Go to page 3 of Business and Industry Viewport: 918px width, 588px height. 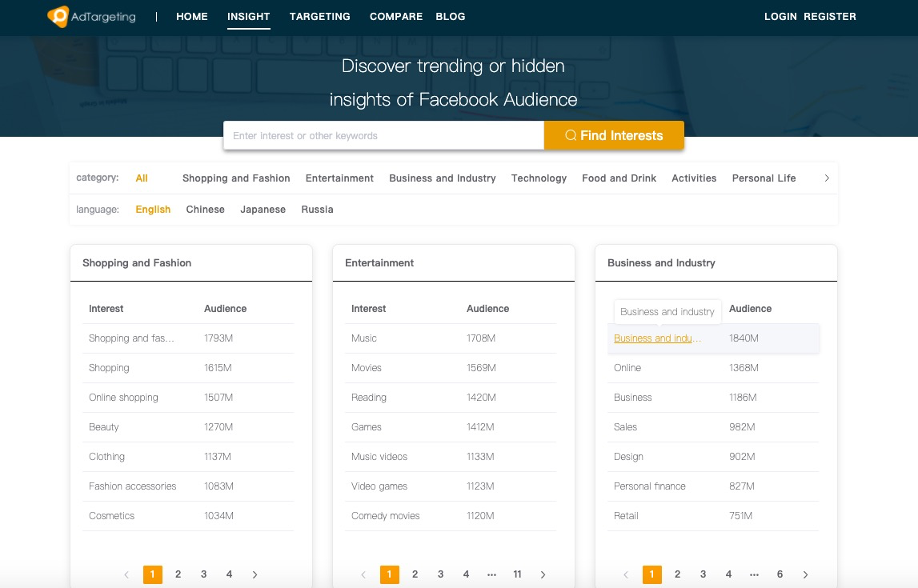click(704, 574)
